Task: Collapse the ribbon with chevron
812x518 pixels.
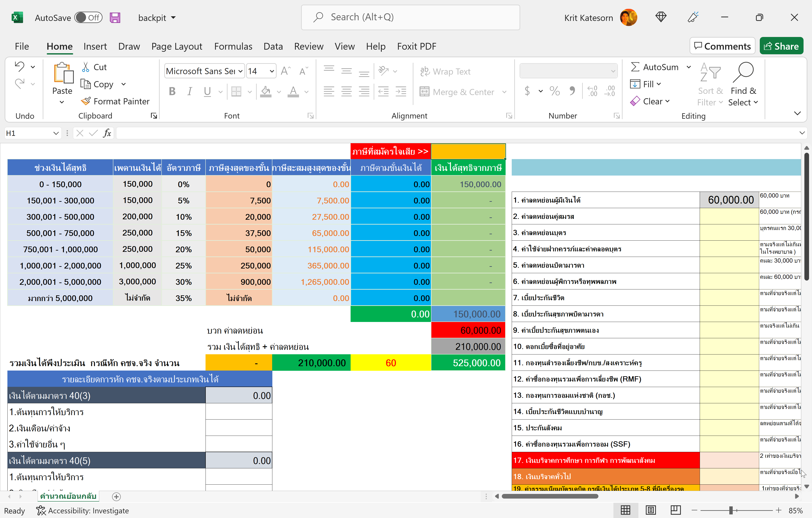Action: pos(797,113)
